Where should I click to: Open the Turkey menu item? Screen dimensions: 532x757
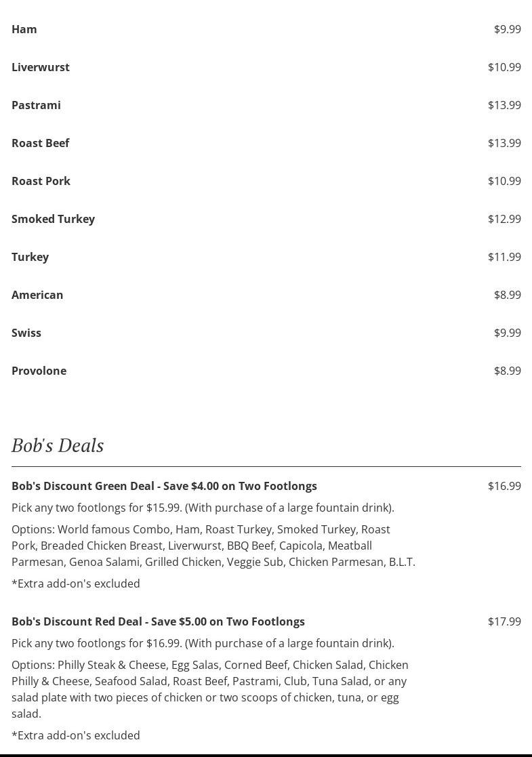pos(30,257)
